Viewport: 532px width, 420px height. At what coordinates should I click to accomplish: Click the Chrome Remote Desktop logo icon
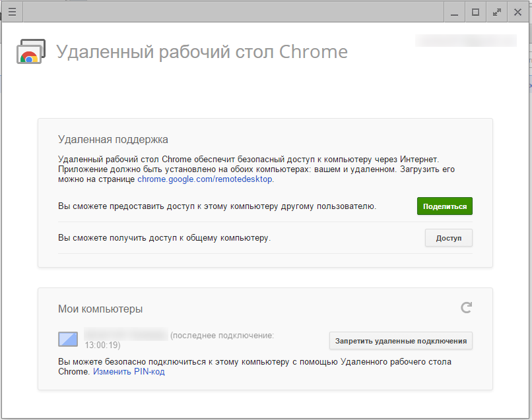[x=31, y=51]
